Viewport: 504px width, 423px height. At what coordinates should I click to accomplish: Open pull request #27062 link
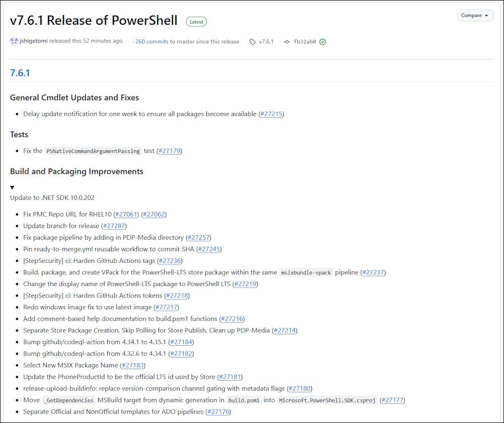[x=154, y=214]
